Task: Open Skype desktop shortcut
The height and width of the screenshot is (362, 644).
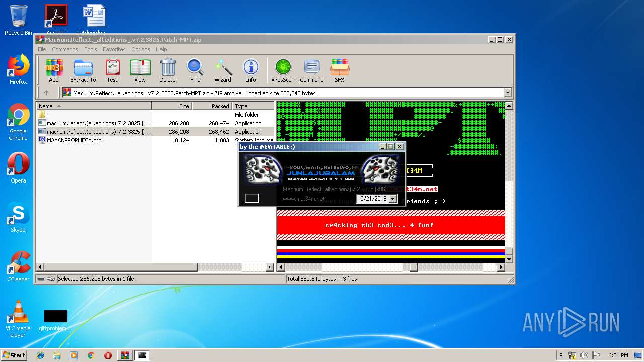Action: coord(18,217)
